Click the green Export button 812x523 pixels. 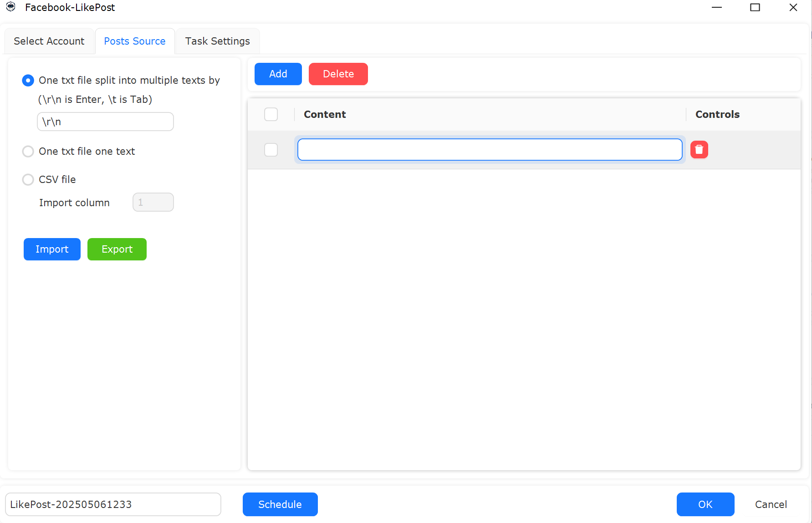tap(117, 249)
